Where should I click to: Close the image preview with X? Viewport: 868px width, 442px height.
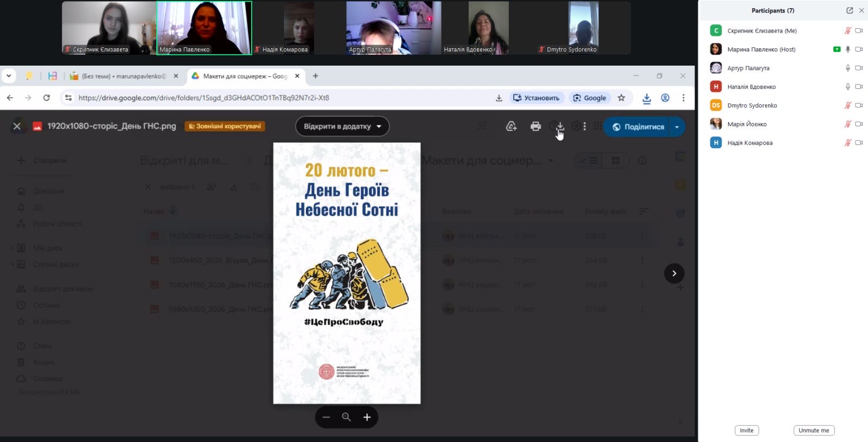pyautogui.click(x=17, y=126)
